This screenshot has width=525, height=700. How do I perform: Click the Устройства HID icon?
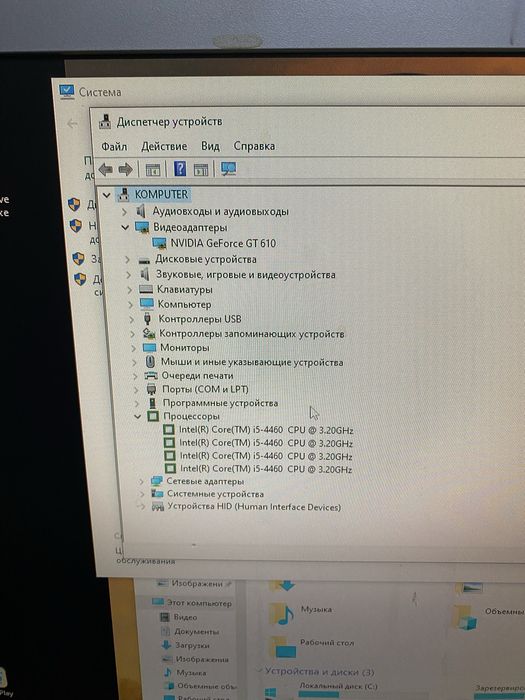click(x=158, y=506)
